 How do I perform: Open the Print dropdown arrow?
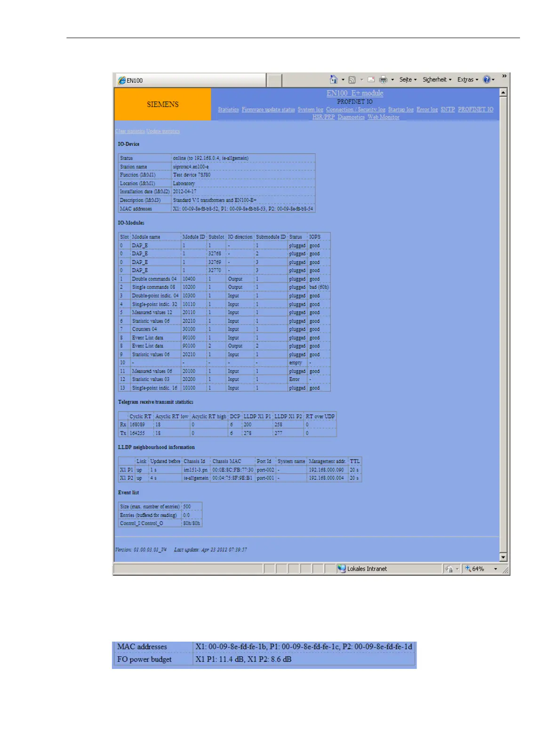392,80
